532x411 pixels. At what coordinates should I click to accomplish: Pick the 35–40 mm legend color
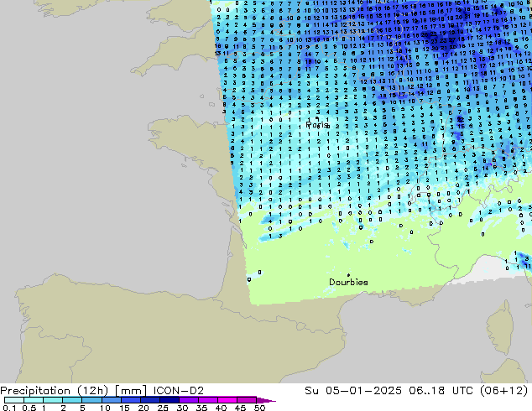tap(207, 400)
